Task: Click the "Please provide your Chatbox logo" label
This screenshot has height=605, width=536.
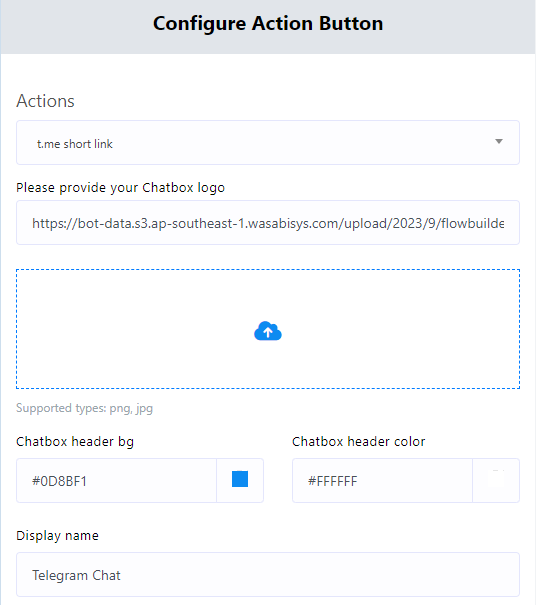Action: coord(120,188)
